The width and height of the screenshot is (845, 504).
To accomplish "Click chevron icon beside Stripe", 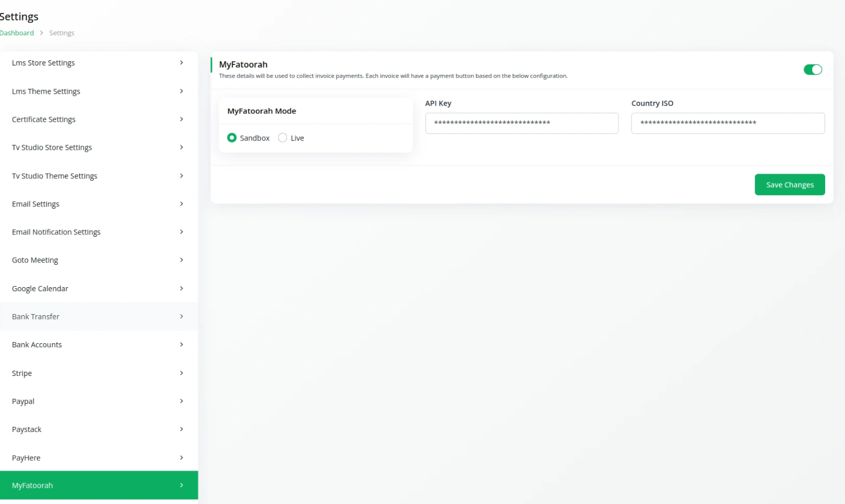I will (x=181, y=373).
